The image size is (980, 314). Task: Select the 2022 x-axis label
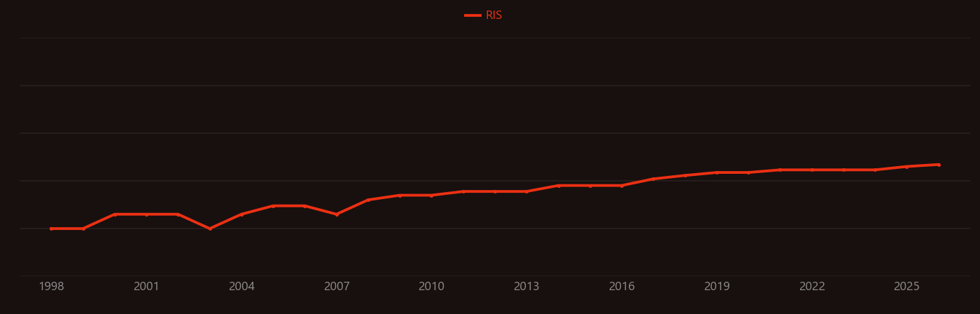pos(812,287)
